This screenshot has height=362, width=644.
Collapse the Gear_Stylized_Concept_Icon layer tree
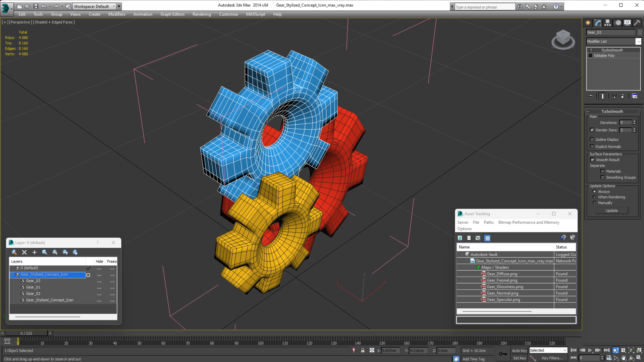tap(12, 274)
